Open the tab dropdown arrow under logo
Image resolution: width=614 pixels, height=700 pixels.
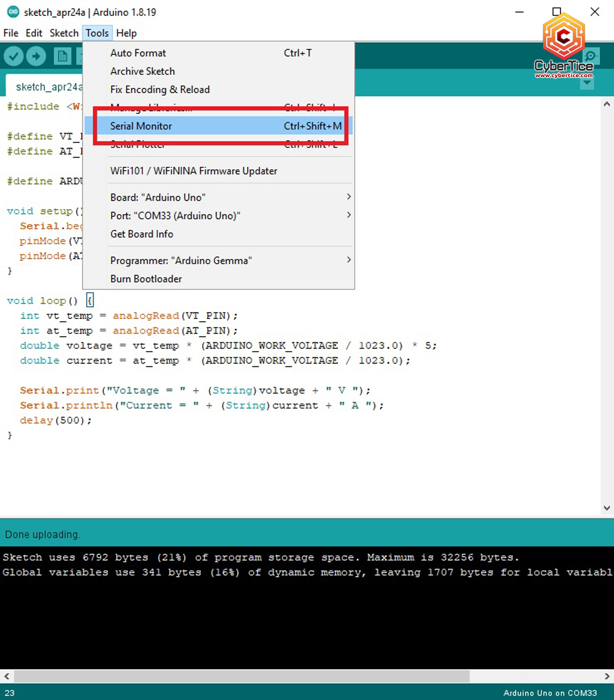point(587,84)
